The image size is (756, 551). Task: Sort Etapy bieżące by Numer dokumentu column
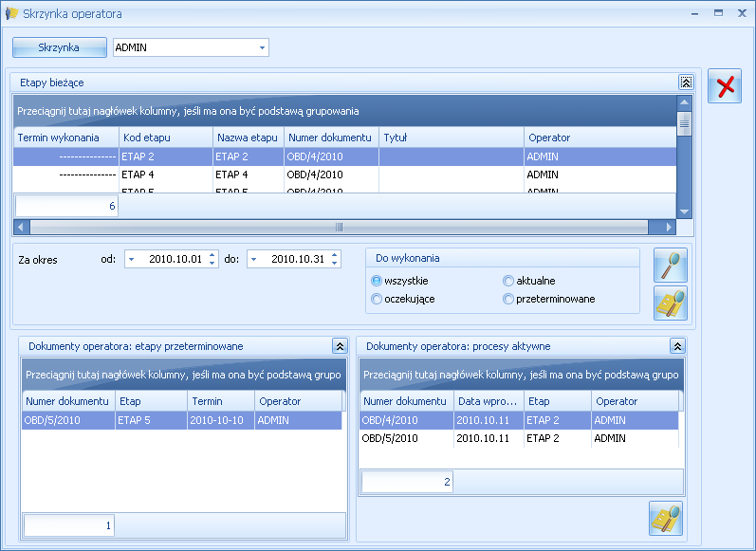tap(332, 138)
